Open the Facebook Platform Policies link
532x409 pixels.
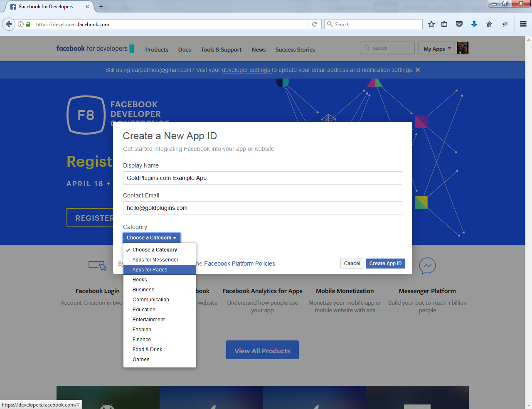239,264
